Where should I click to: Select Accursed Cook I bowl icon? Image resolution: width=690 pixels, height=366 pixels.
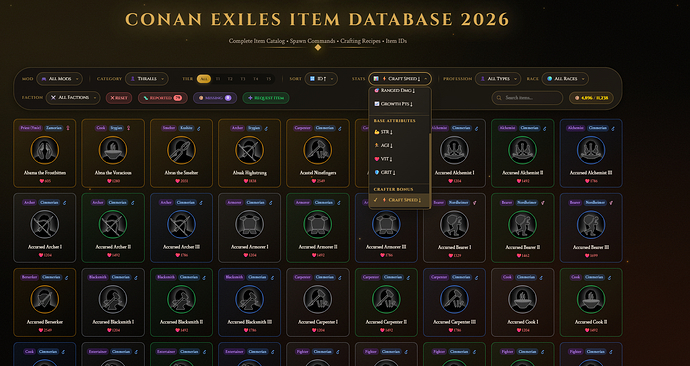(x=522, y=299)
